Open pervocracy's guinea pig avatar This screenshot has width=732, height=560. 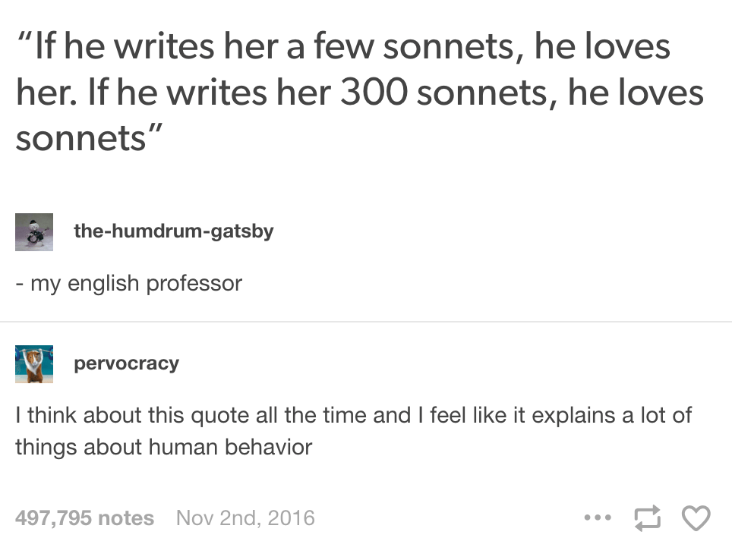pyautogui.click(x=34, y=364)
